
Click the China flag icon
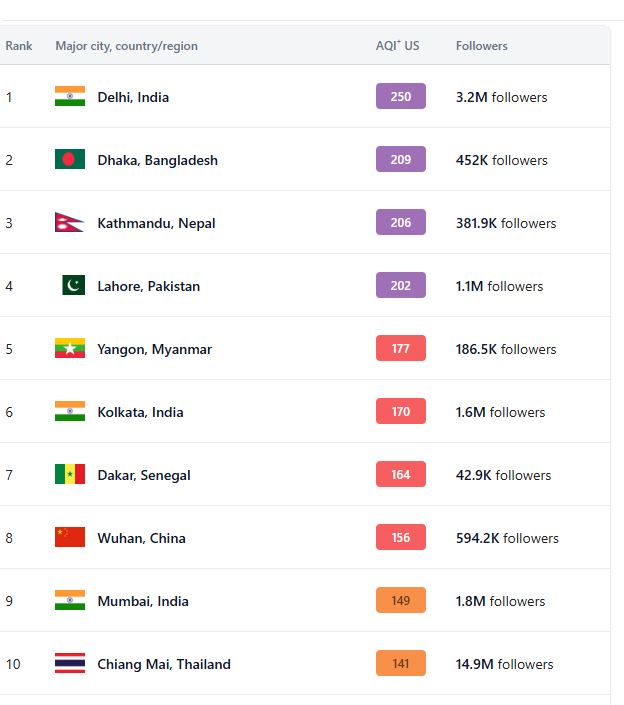pos(70,538)
